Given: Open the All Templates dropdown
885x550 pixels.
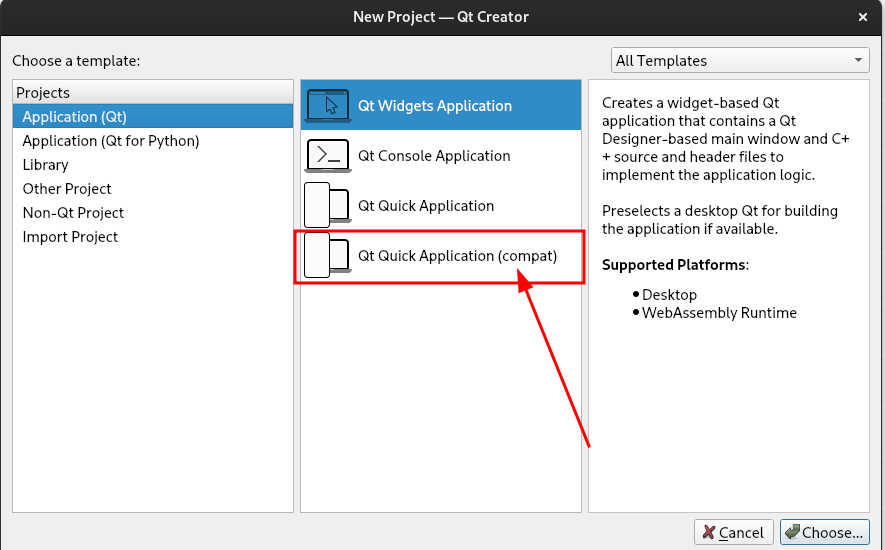Looking at the screenshot, I should [740, 60].
